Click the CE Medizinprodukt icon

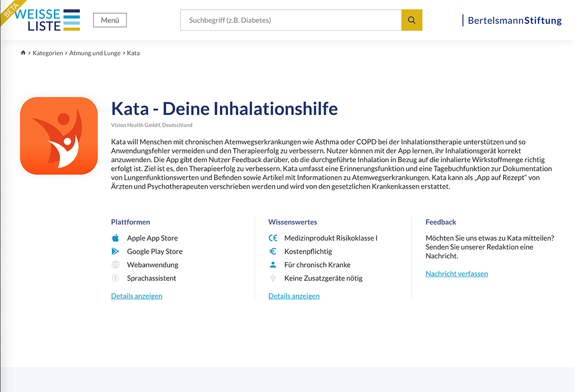coord(273,238)
